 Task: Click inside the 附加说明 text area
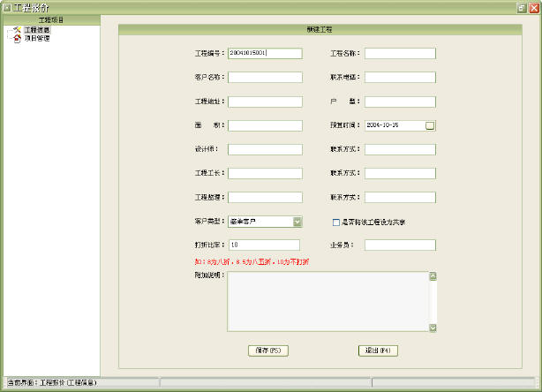(327, 301)
